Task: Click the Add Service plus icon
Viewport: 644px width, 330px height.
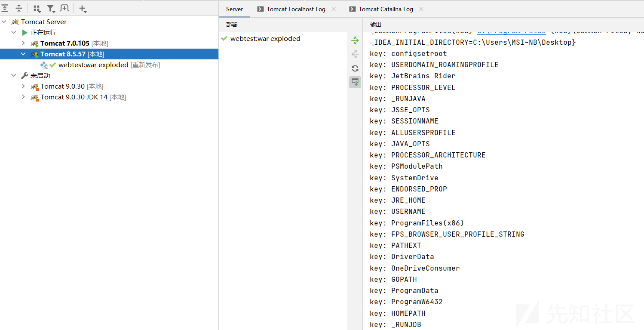Action: [x=83, y=9]
